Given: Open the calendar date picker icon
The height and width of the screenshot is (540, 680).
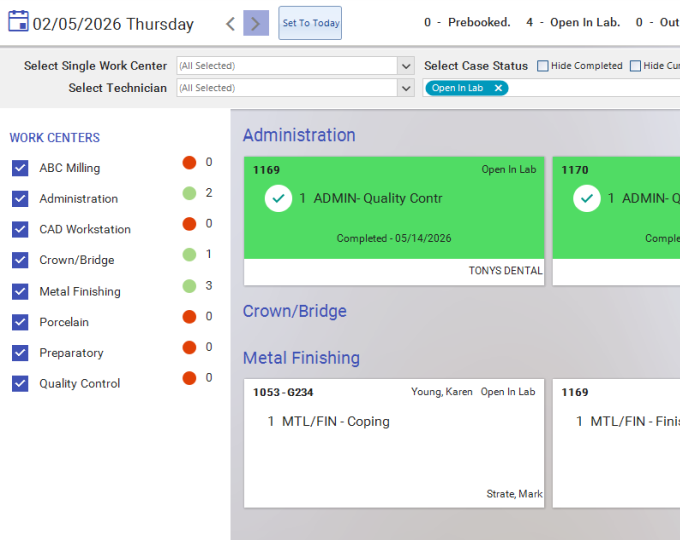Looking at the screenshot, I should click(x=18, y=21).
